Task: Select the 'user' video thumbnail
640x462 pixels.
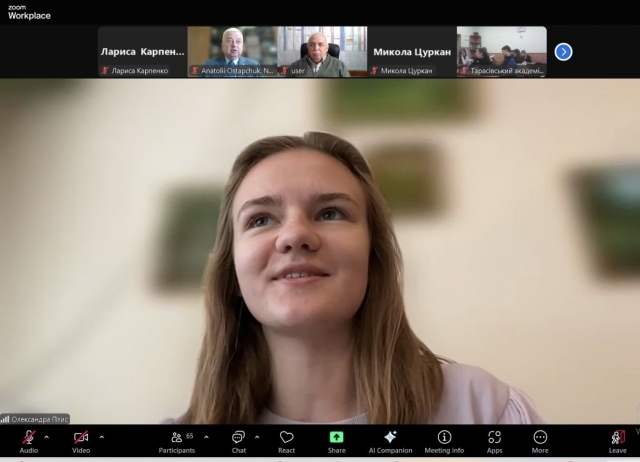Action: click(322, 52)
